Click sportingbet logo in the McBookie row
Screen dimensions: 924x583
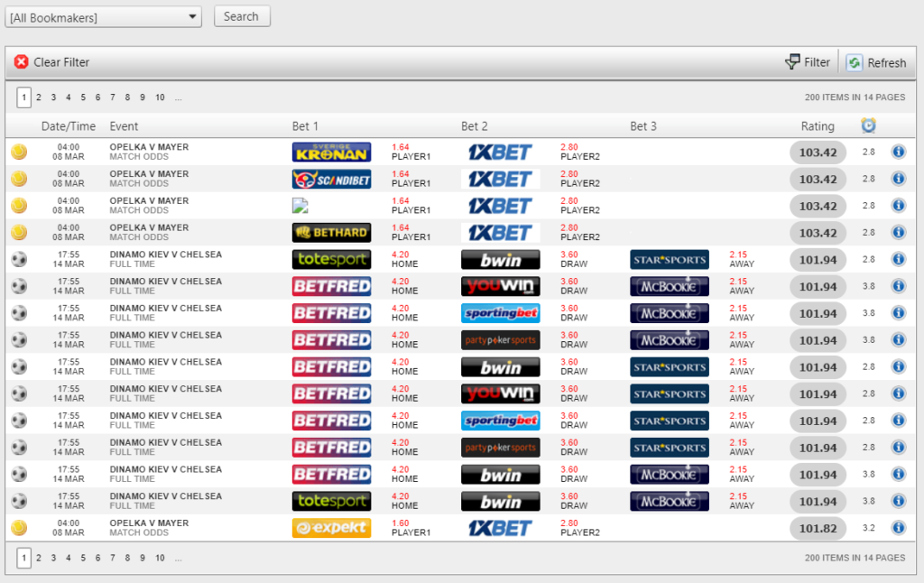pyautogui.click(x=500, y=313)
